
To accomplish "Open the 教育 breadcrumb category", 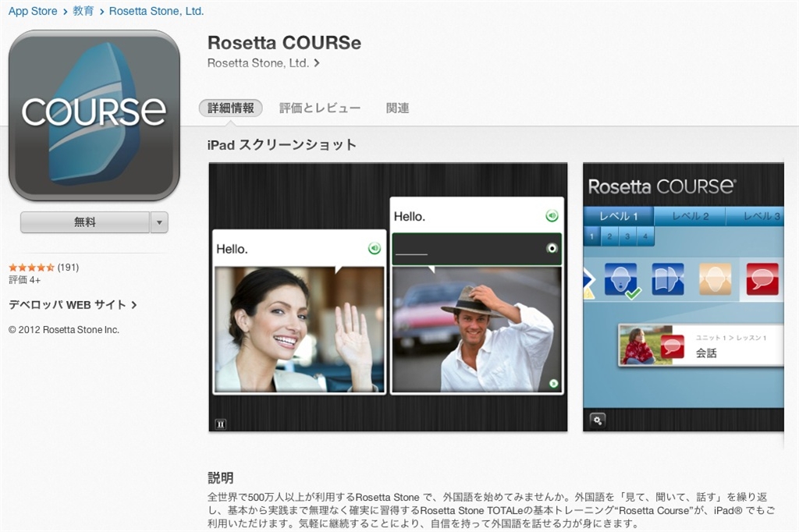I will [x=83, y=11].
